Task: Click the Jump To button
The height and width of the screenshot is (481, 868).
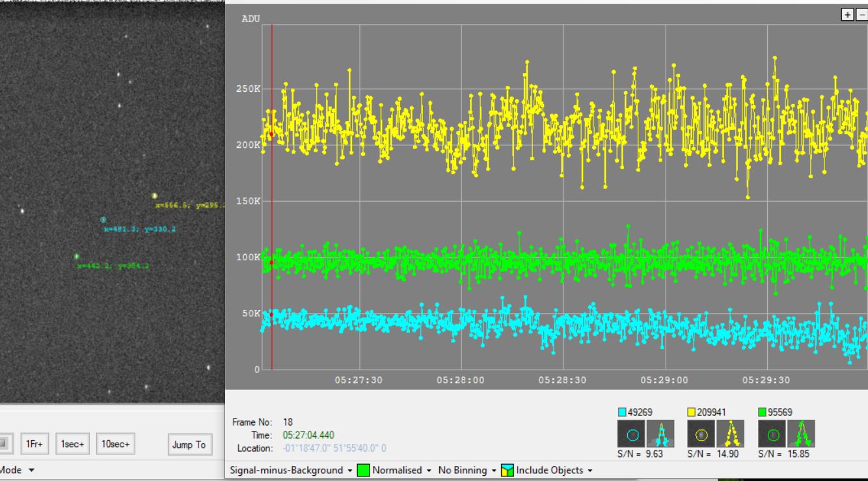Action: click(187, 445)
